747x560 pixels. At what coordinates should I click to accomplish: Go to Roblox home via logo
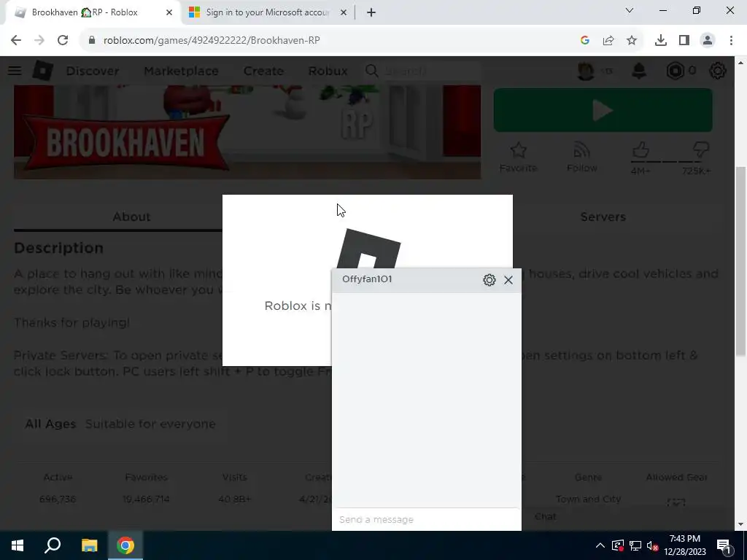click(43, 71)
